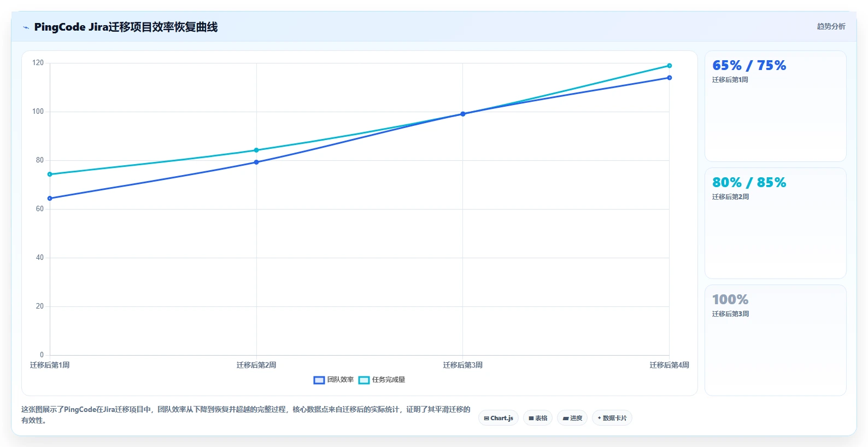Toggle the 任务完成量 legend item
868x447 pixels.
click(x=382, y=380)
